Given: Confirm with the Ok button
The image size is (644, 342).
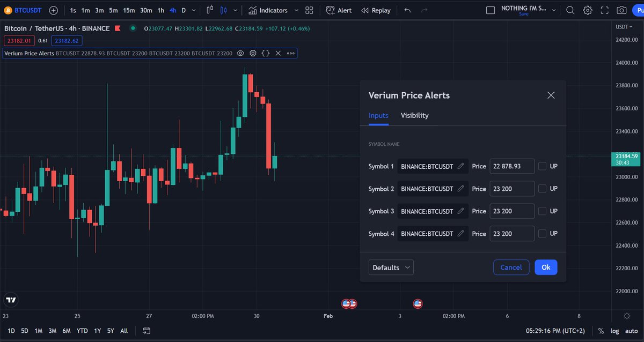Looking at the screenshot, I should click(x=546, y=267).
